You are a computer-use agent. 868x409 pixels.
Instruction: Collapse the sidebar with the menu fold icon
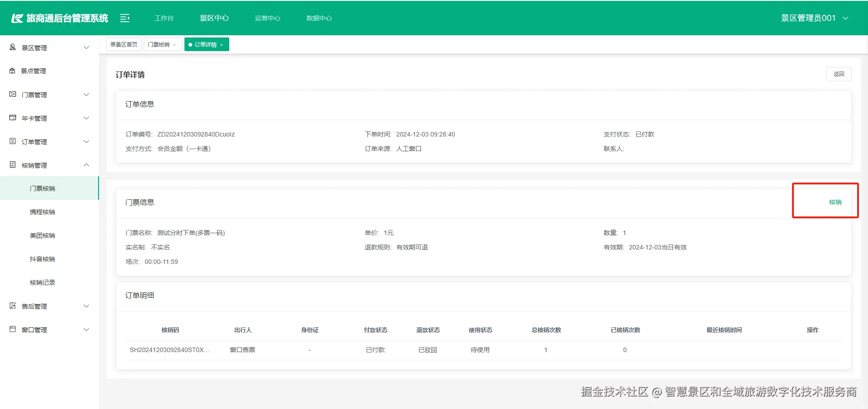click(x=125, y=18)
